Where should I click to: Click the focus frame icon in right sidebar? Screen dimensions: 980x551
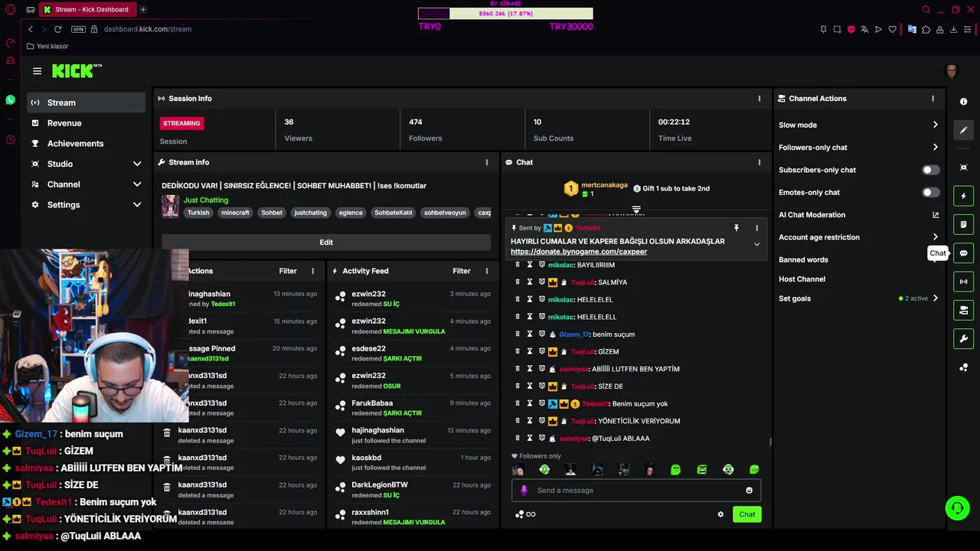point(964,168)
